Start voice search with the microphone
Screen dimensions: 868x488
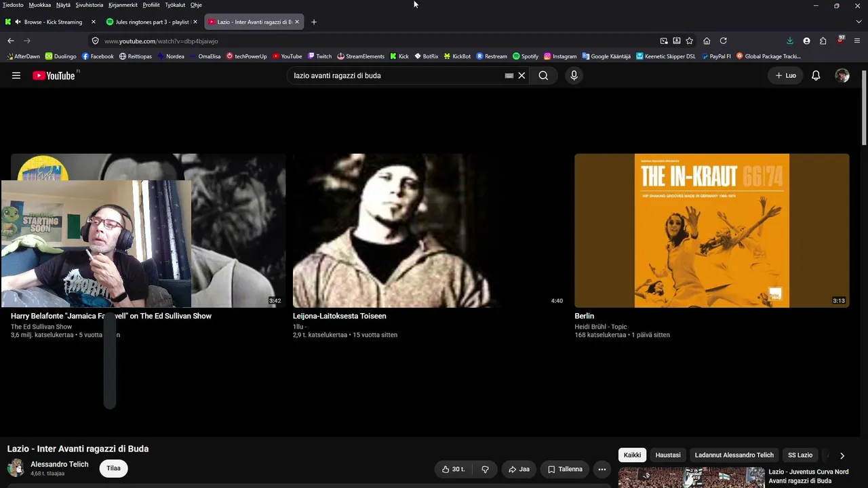point(574,75)
